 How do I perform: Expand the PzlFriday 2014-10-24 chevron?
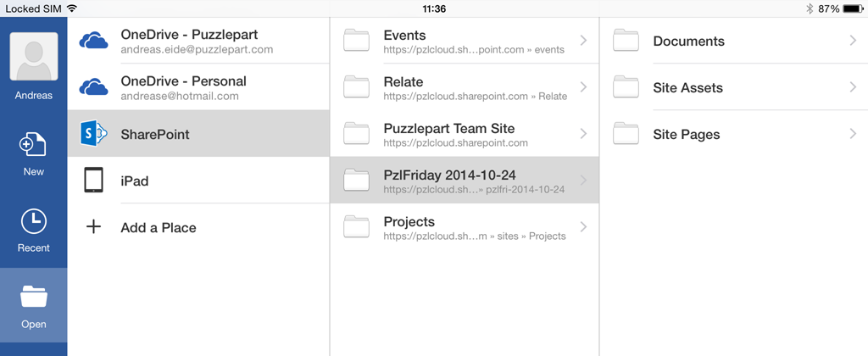click(x=583, y=180)
